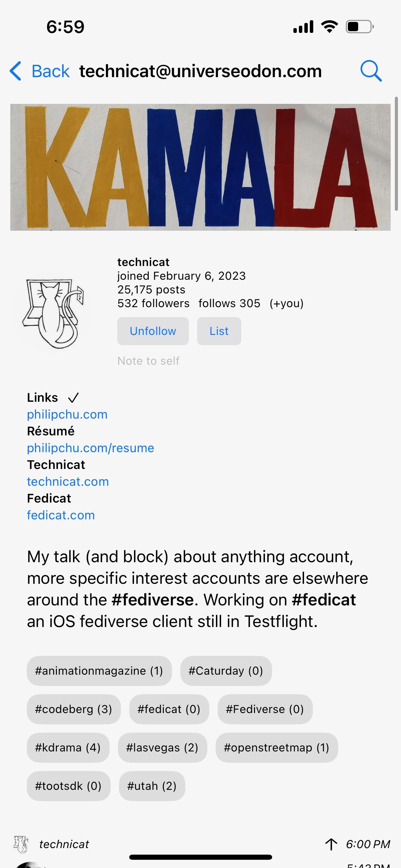The height and width of the screenshot is (868, 401).
Task: Open the technicat.com link
Action: coord(68,482)
